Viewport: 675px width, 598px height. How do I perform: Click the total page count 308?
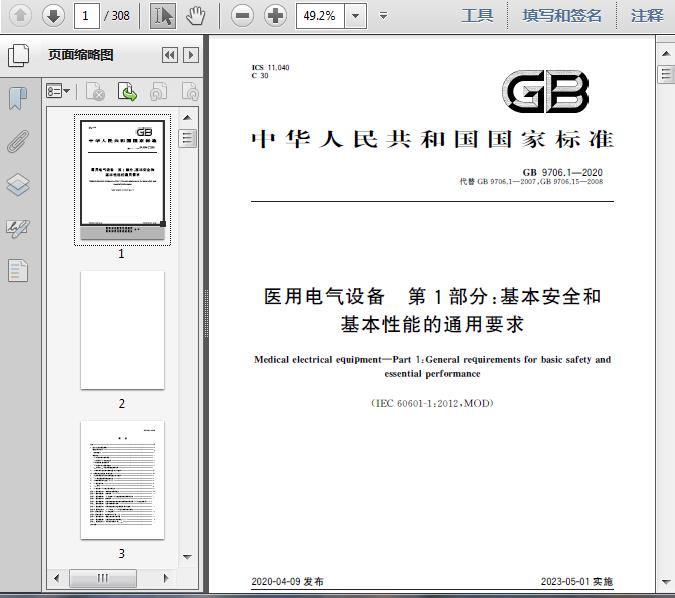tap(121, 16)
